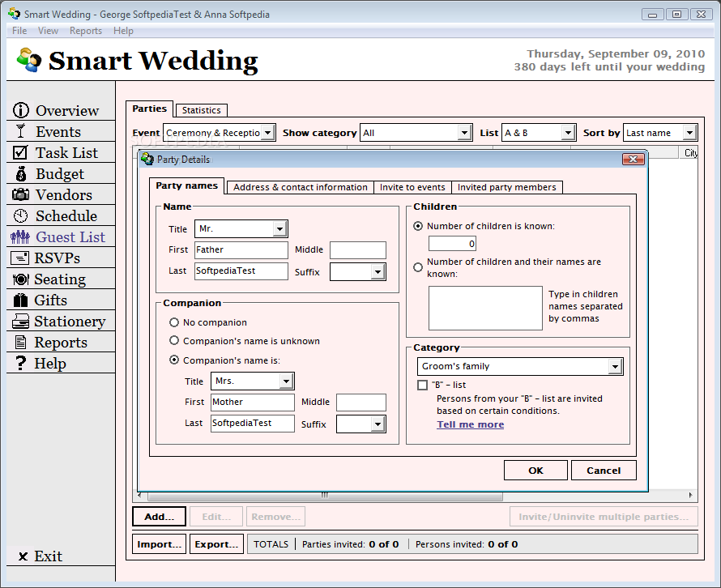Click the Name Middle field
Image resolution: width=721 pixels, height=588 pixels.
pyautogui.click(x=358, y=250)
